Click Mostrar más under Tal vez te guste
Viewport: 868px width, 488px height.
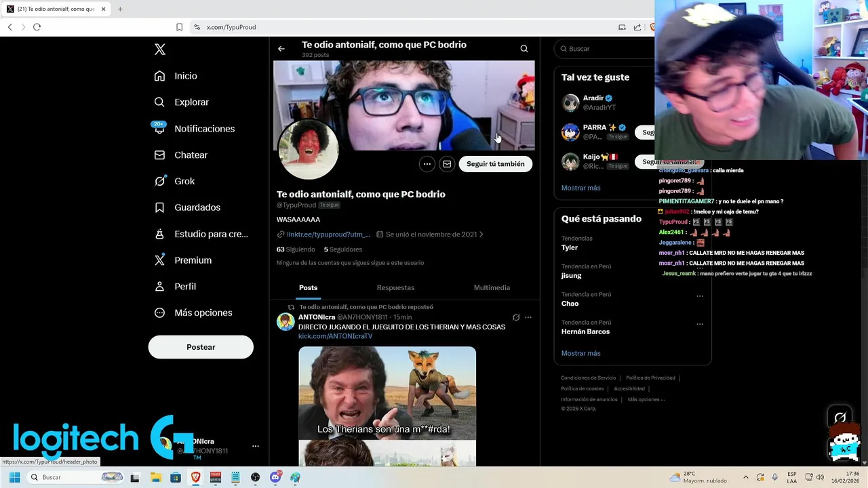point(580,188)
